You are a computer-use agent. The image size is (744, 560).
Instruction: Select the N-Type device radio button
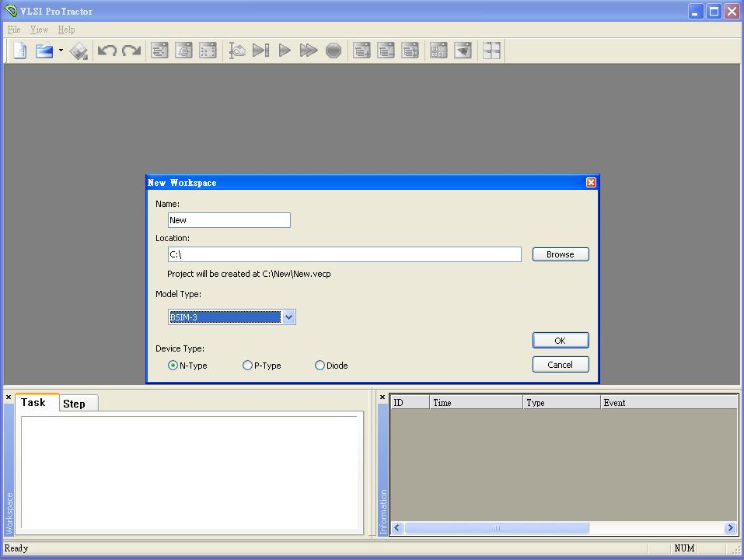(173, 366)
